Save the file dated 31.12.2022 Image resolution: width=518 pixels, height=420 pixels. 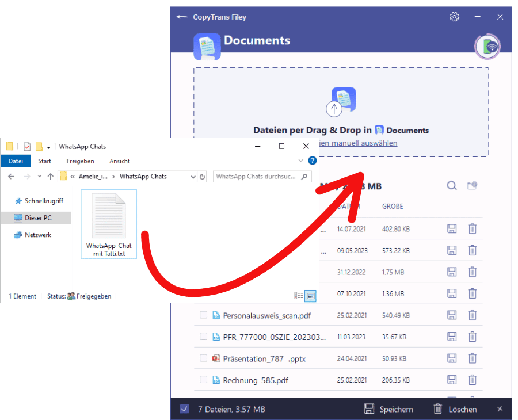(x=452, y=272)
